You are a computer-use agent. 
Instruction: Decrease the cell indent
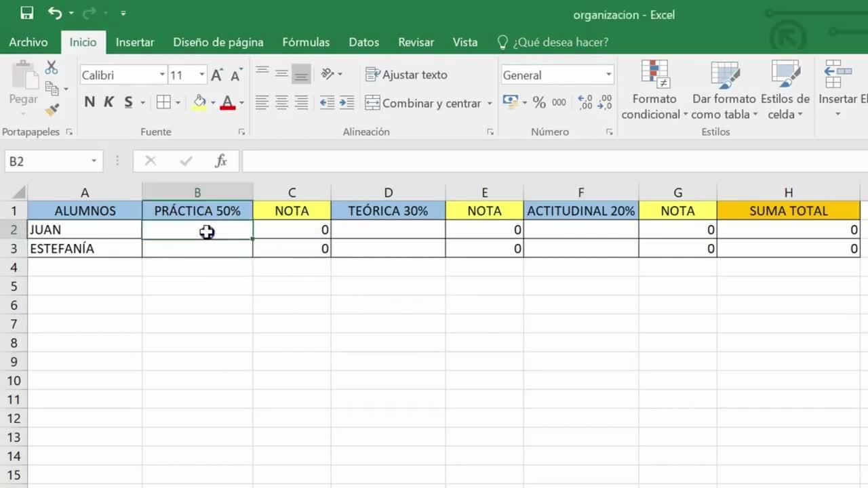[x=327, y=103]
